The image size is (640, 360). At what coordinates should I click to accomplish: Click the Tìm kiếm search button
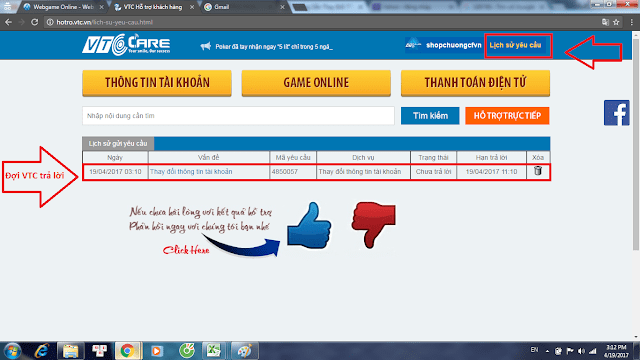coord(430,116)
